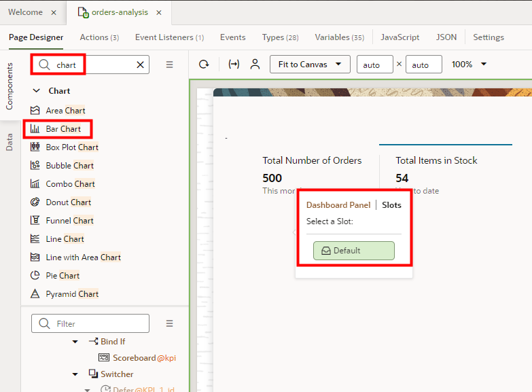Close the orders-analysis tab
This screenshot has height=392, width=532.
[x=159, y=12]
